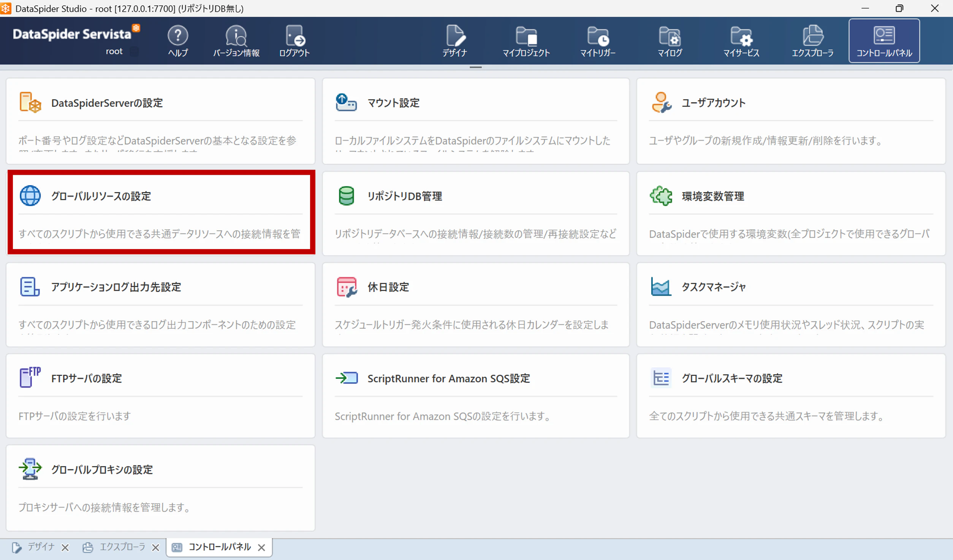Click the バージョン情報 version info icon
953x560 pixels.
tap(236, 41)
